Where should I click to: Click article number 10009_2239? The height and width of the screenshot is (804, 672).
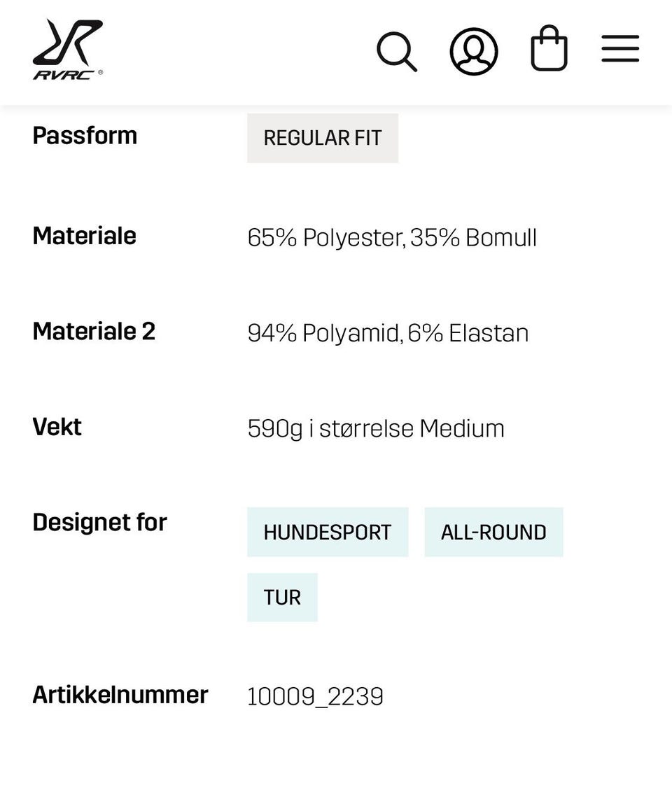coord(315,697)
